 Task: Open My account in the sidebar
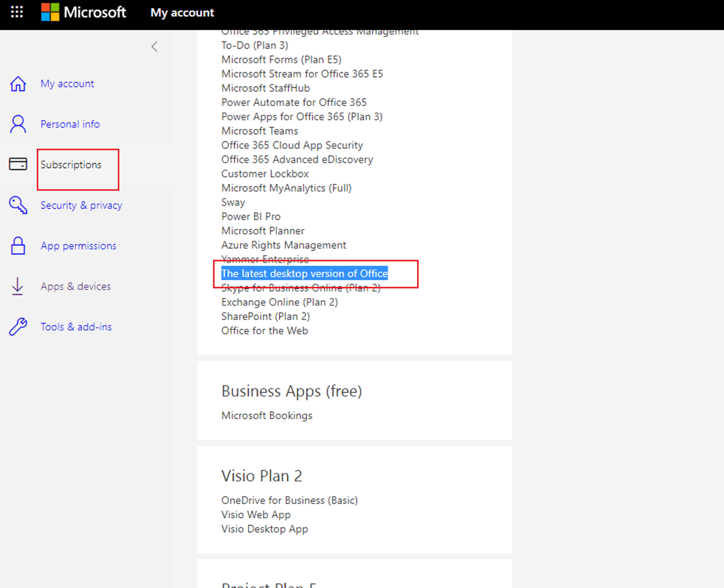click(x=68, y=83)
